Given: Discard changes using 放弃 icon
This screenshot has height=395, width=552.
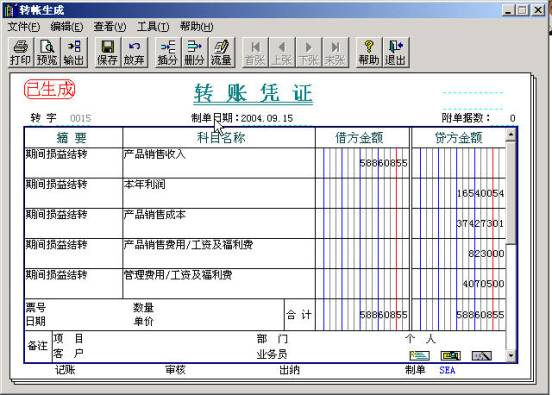Looking at the screenshot, I should [x=134, y=52].
